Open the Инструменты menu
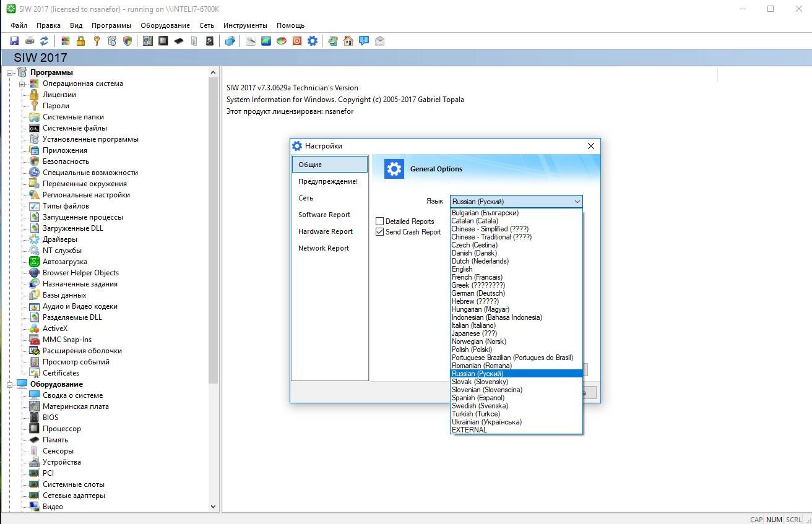Viewport: 812px width, 524px height. click(x=245, y=25)
